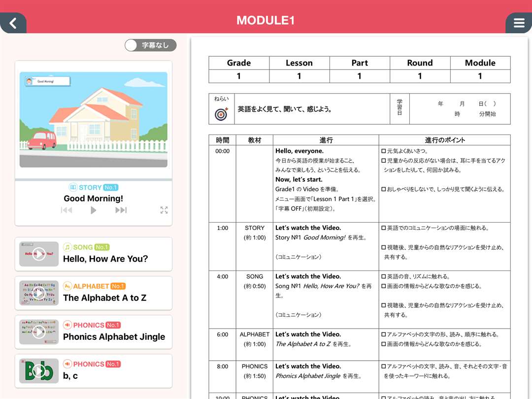Click the speaker icon beside b, c
This screenshot has height=399, width=532.
[67, 364]
